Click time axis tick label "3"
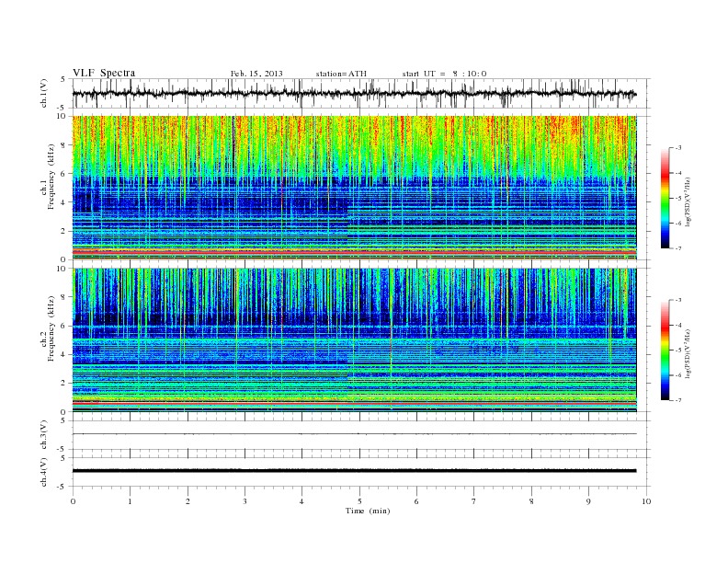 (x=245, y=501)
